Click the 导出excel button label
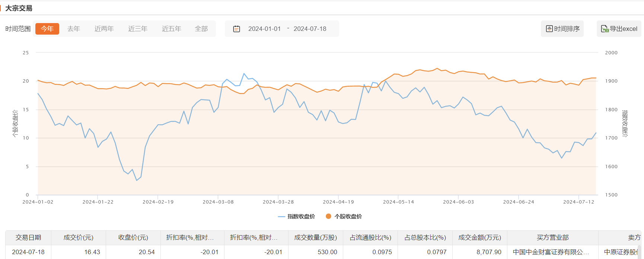 pos(624,29)
